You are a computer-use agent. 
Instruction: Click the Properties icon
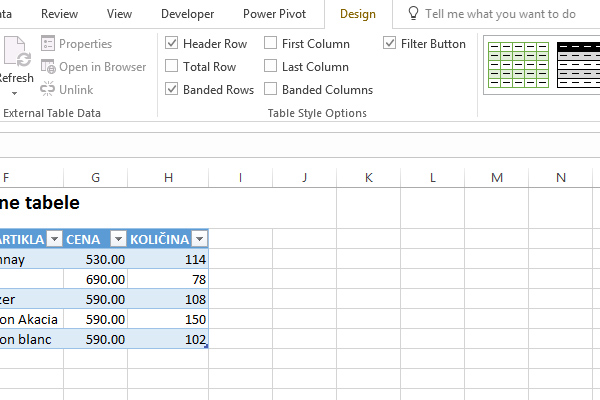pyautogui.click(x=48, y=44)
